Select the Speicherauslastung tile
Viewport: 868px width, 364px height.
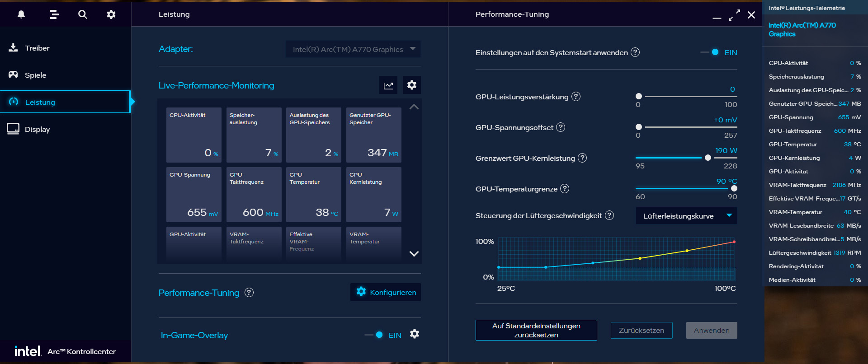coord(254,135)
